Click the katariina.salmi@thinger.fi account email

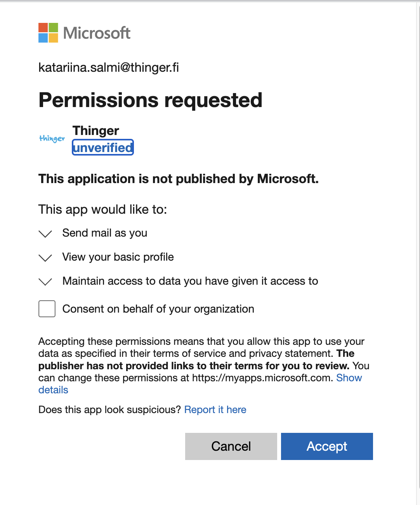109,67
